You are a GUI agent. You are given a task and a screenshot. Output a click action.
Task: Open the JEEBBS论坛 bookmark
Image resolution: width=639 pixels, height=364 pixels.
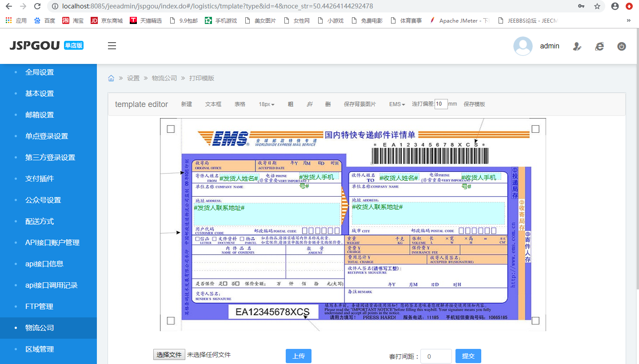[528, 20]
